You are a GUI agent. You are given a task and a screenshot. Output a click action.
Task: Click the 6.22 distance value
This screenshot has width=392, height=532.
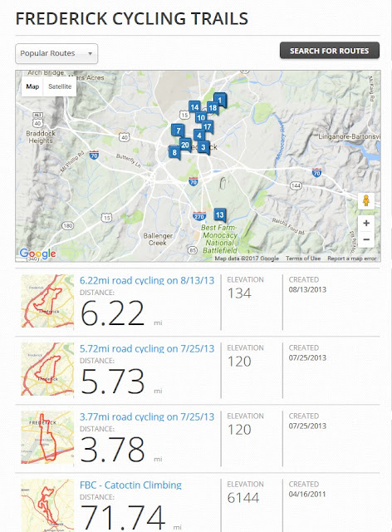pos(113,313)
